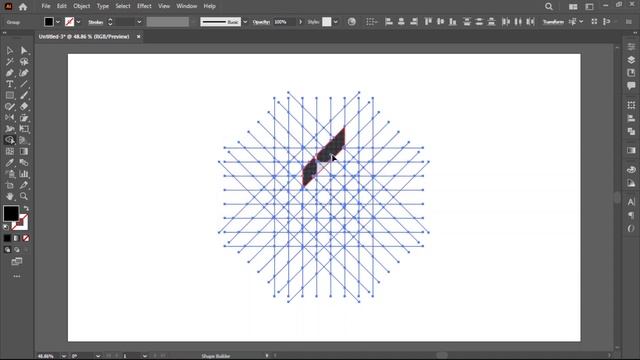Set paint mode to None
Viewport: 640px width, 360px height.
26,238
